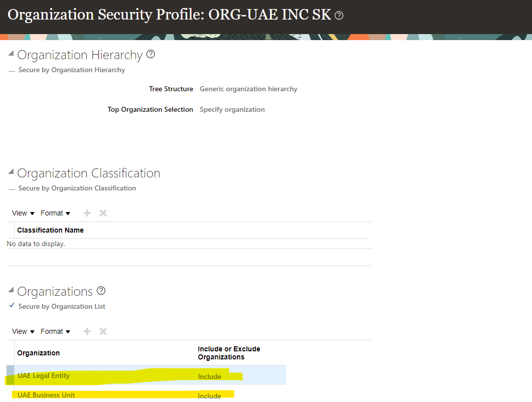
Task: Click delete icon in Organization Classification toolbar
Action: [x=103, y=213]
